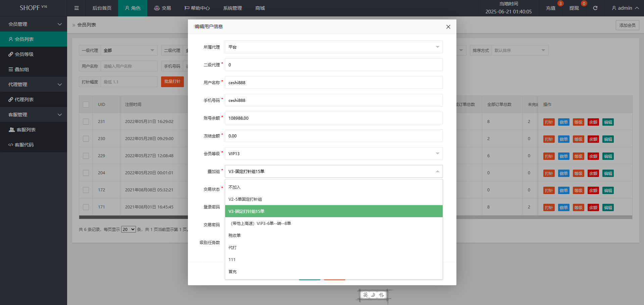Open the recharge notifications with badge 3

point(551,8)
